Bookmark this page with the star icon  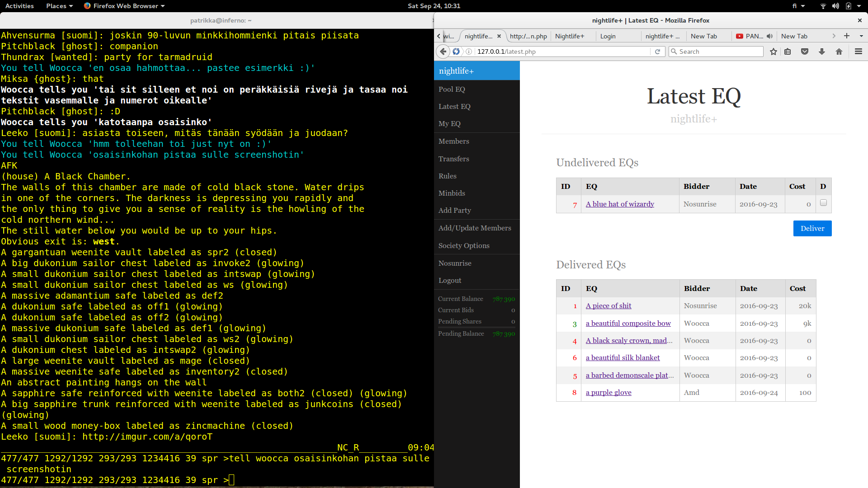point(774,52)
